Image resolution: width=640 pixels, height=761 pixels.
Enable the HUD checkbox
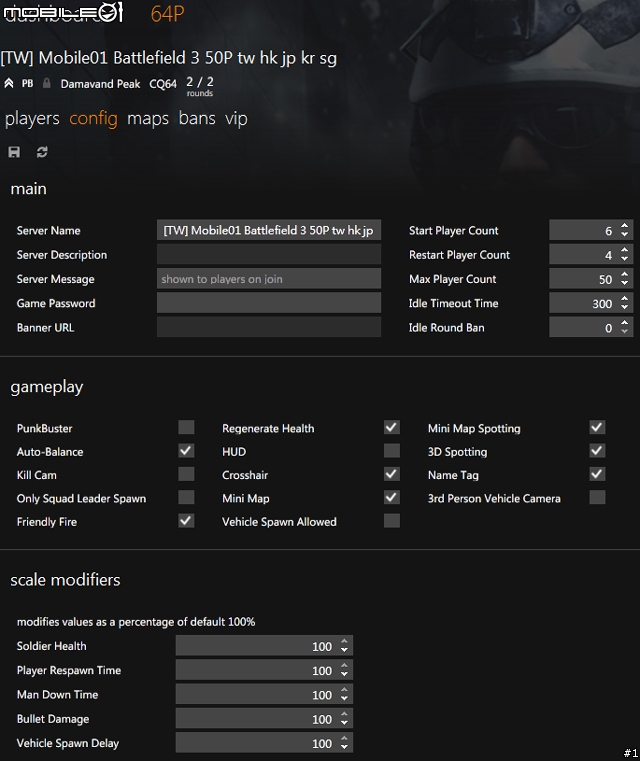(x=392, y=451)
